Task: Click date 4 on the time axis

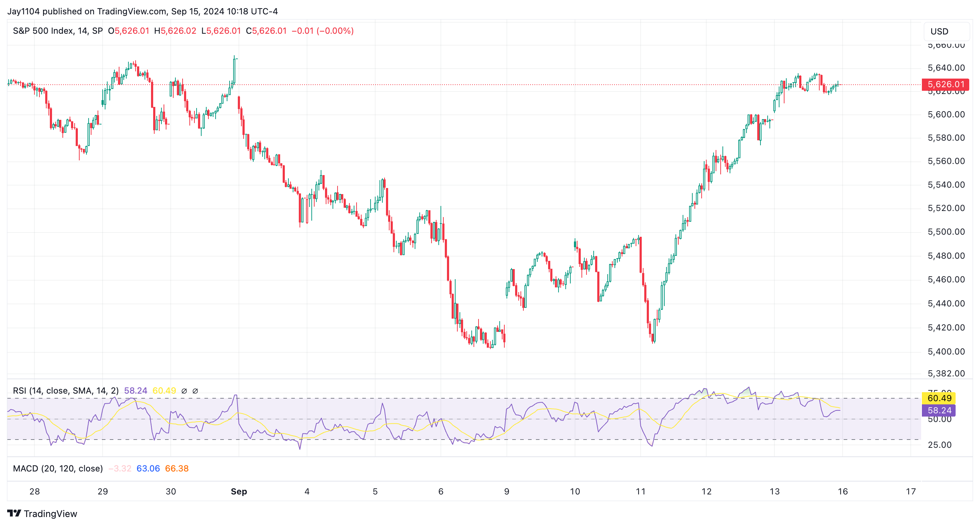Action: coord(307,491)
